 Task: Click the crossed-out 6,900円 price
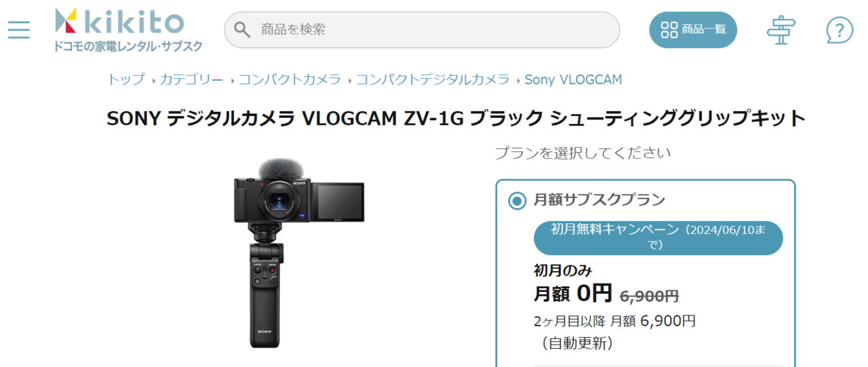[650, 295]
